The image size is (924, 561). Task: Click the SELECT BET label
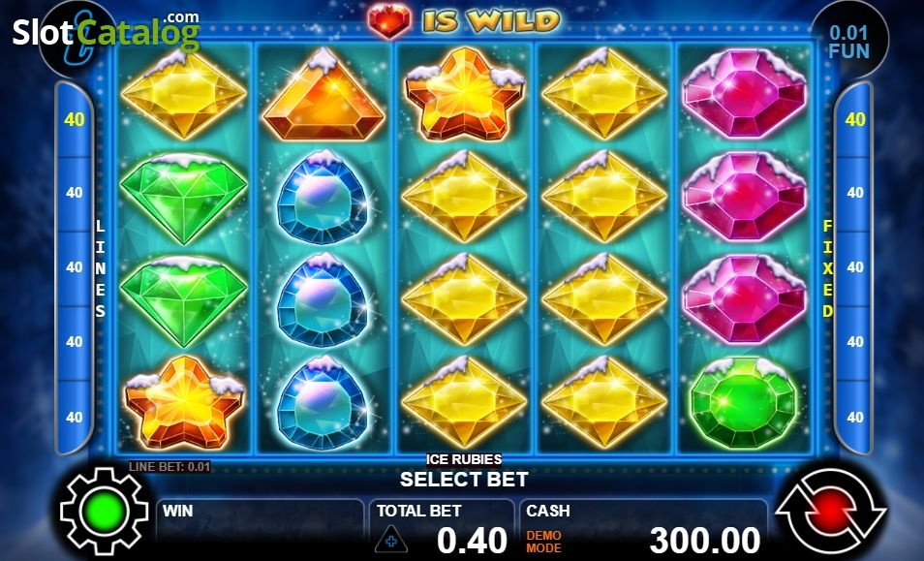[464, 479]
